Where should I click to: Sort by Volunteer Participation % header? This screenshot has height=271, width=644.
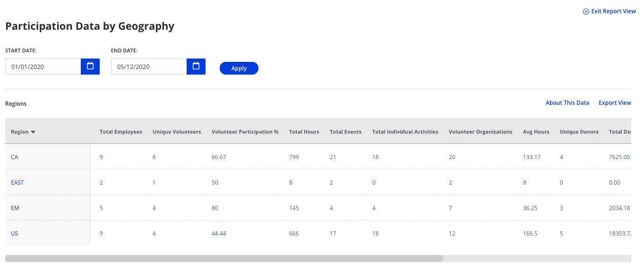(245, 132)
